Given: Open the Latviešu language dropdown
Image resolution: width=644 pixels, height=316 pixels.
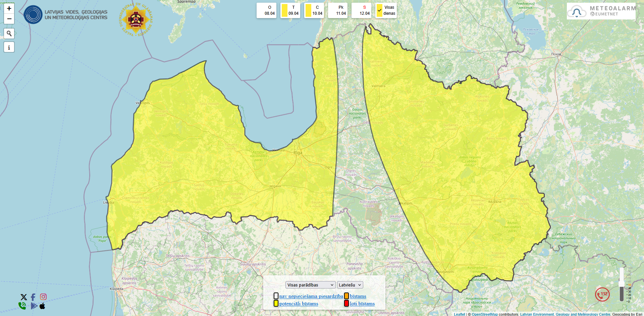Looking at the screenshot, I should [350, 285].
